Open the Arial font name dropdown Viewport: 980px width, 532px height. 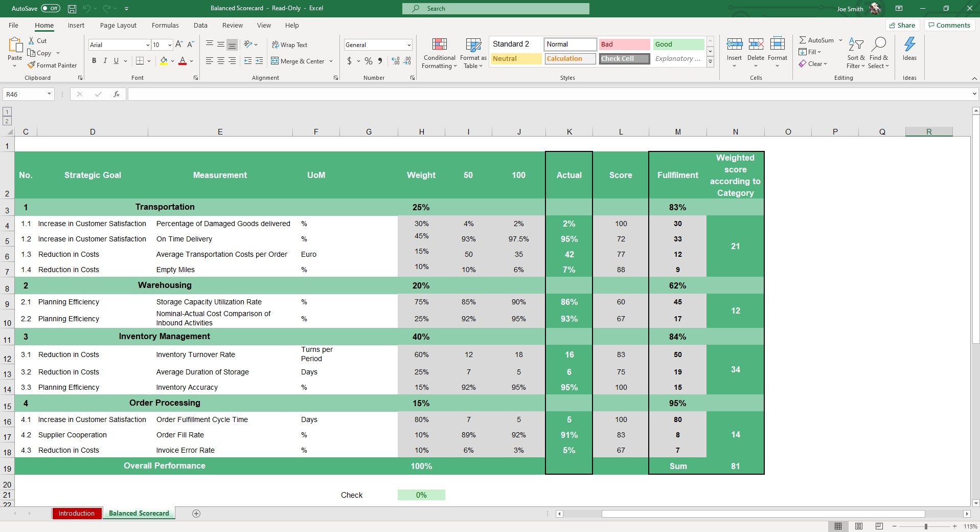pyautogui.click(x=148, y=45)
